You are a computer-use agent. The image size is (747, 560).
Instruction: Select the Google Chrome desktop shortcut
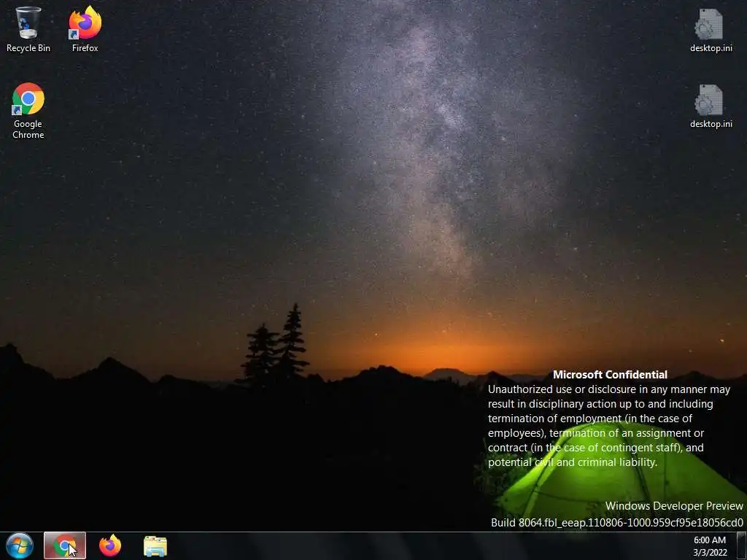click(28, 111)
